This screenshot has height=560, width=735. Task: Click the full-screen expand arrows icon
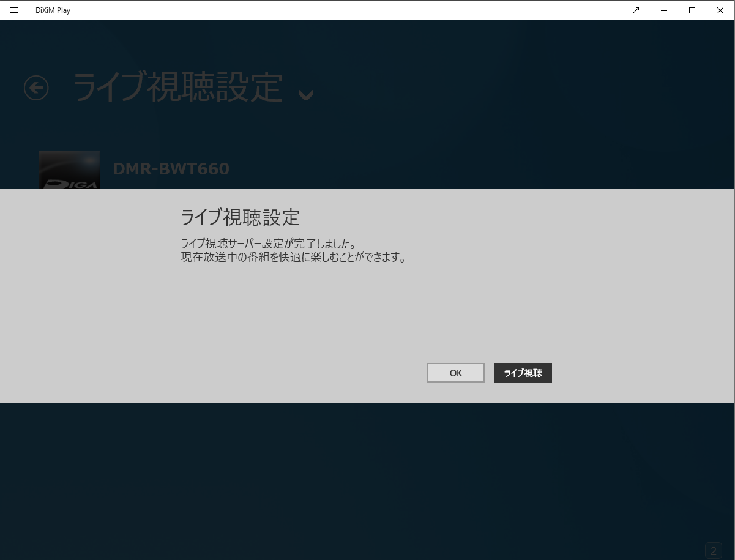[x=636, y=10]
